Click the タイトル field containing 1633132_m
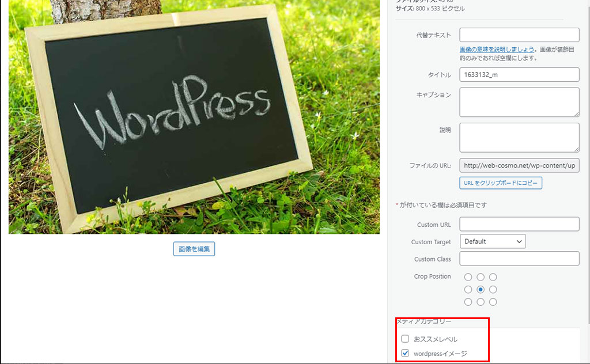 click(x=519, y=75)
